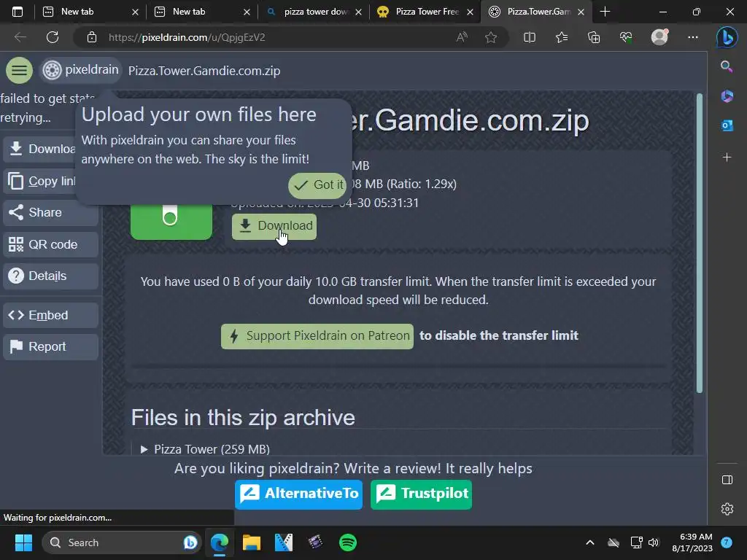The height and width of the screenshot is (560, 747).
Task: Click the green Download button
Action: point(274,226)
